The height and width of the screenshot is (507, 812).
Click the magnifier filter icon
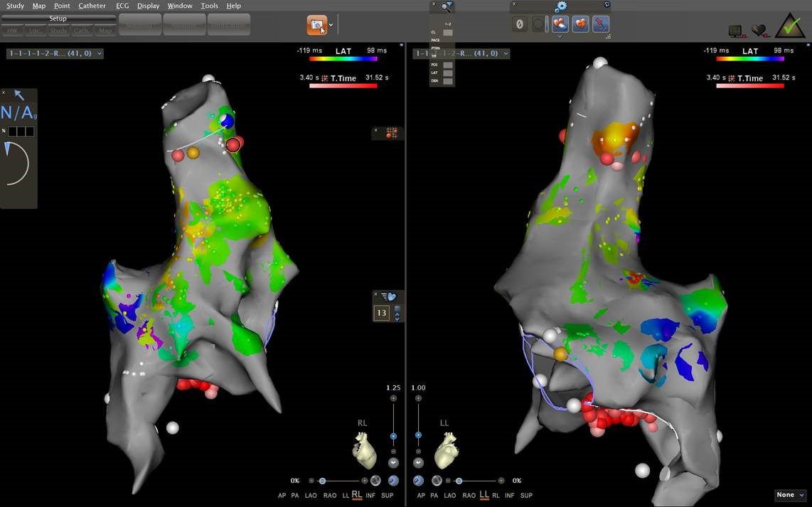coord(447,7)
